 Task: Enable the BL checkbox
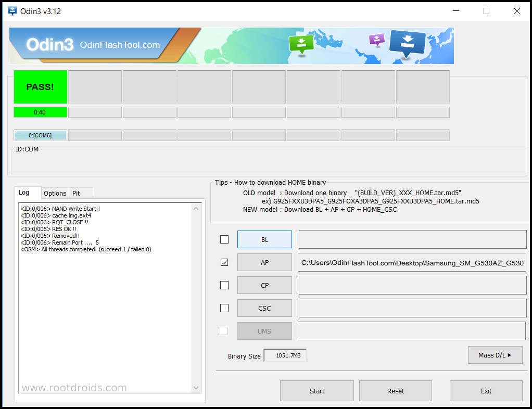pyautogui.click(x=224, y=239)
